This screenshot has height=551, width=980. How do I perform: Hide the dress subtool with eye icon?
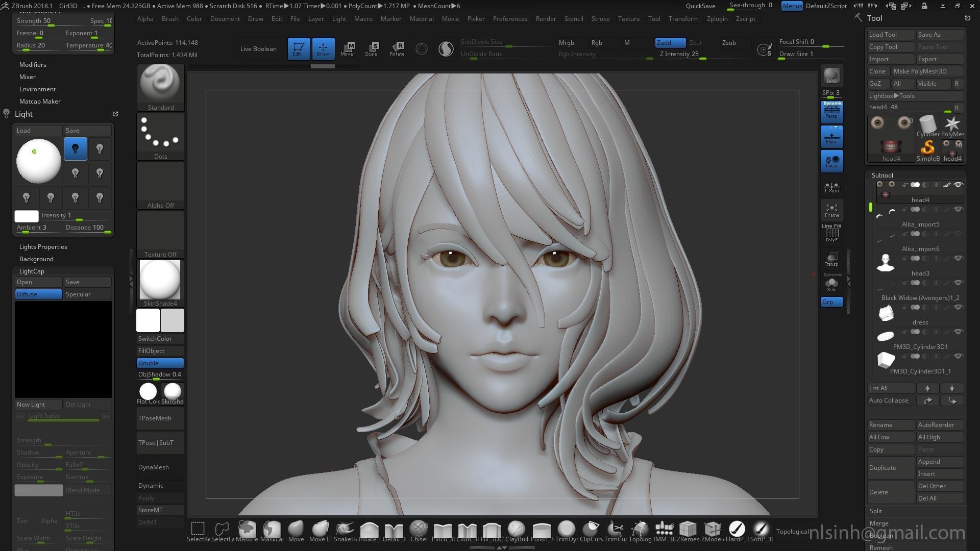click(958, 307)
